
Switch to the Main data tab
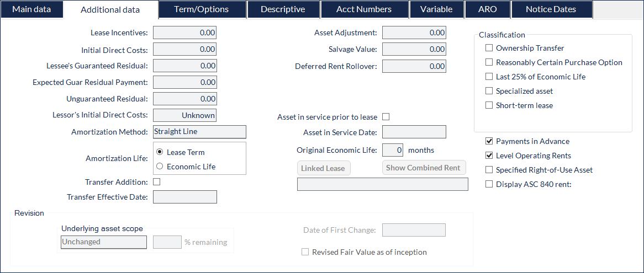coord(31,9)
